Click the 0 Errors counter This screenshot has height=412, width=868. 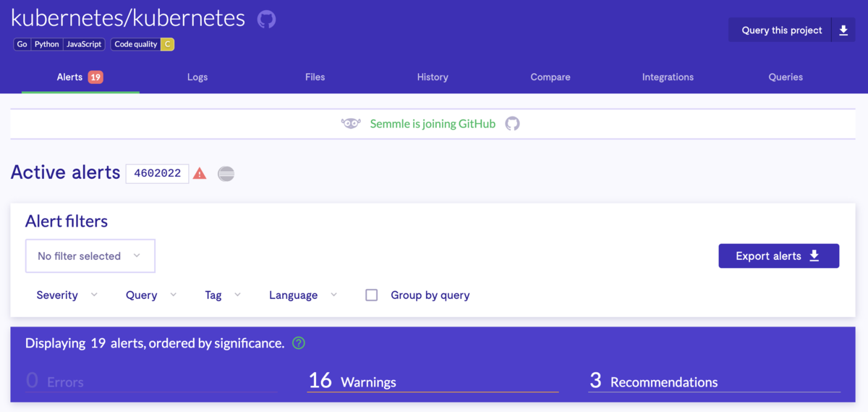click(151, 381)
